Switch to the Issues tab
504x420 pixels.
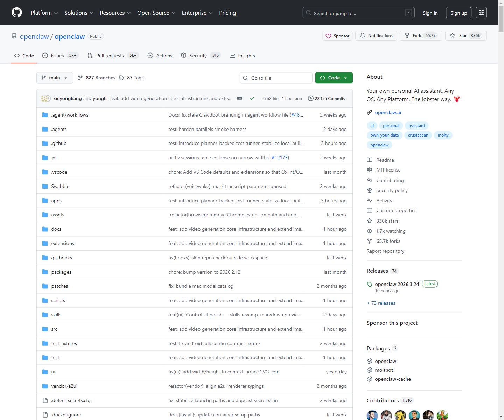pyautogui.click(x=60, y=55)
